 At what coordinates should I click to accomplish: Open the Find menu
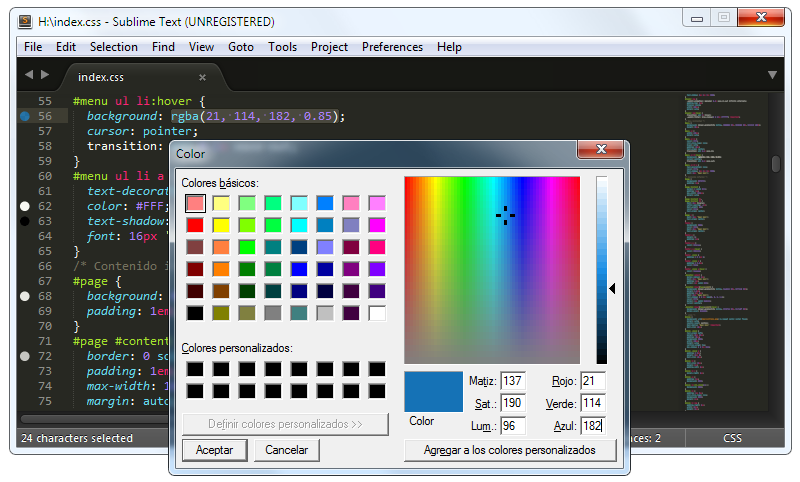click(163, 47)
